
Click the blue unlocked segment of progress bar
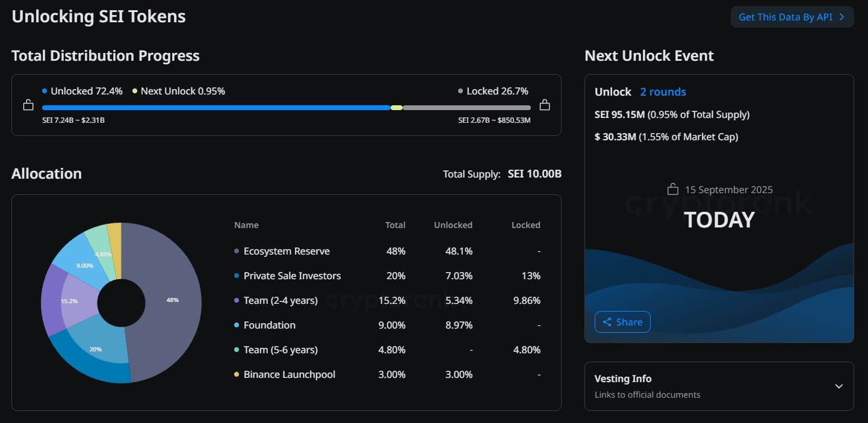tap(215, 108)
